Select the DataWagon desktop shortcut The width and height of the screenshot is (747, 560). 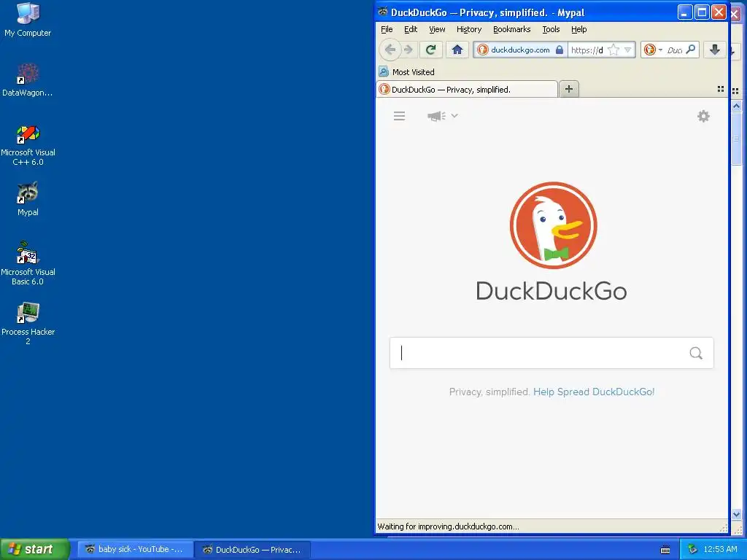[28, 80]
